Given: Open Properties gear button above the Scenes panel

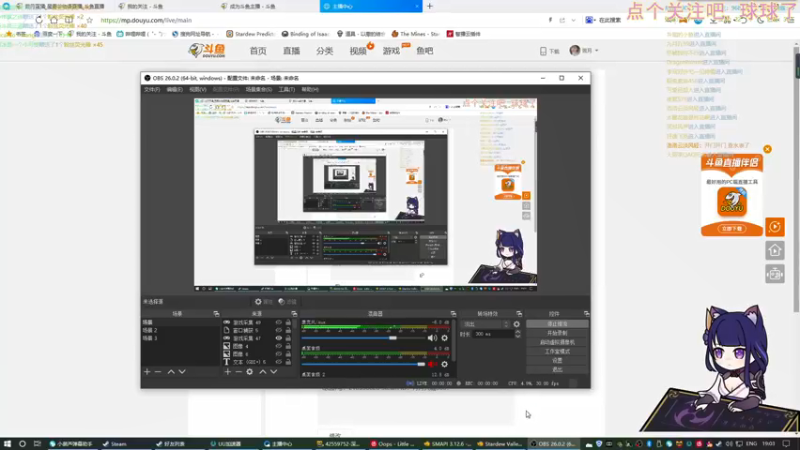Looking at the screenshot, I should (x=263, y=302).
